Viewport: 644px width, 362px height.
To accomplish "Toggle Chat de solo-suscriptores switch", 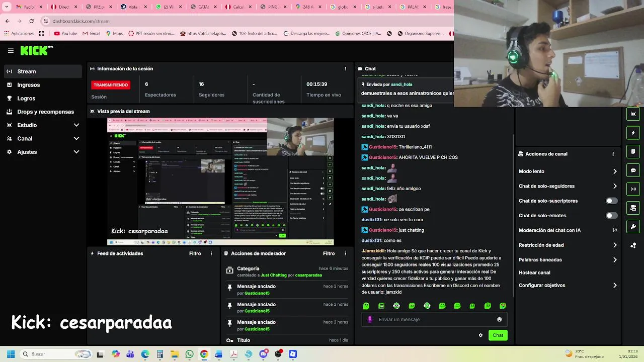I will (611, 201).
